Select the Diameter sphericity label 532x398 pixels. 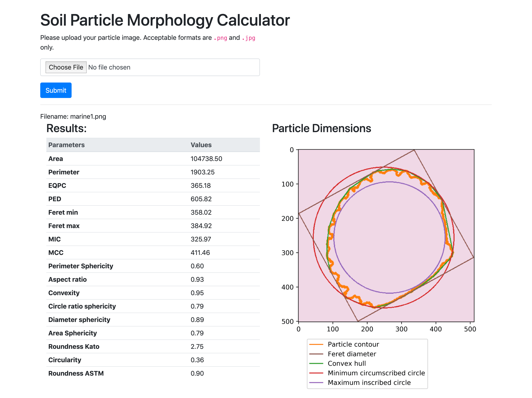click(79, 320)
